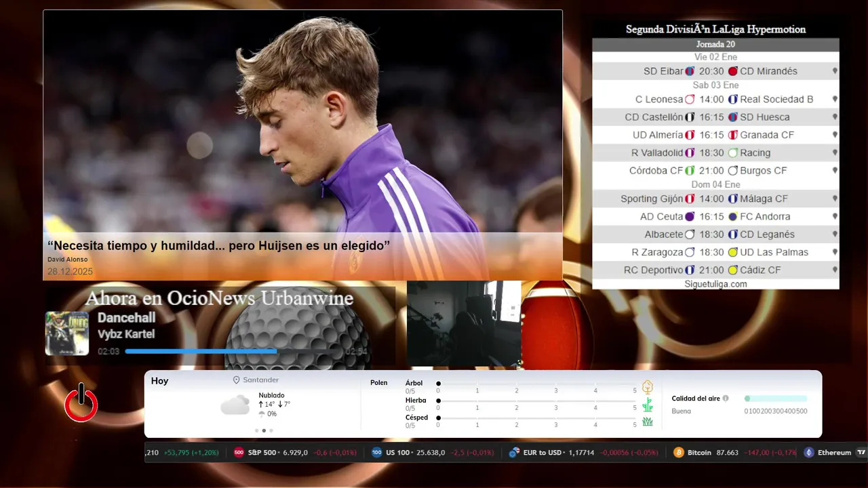Viewport: 868px width, 488px height.
Task: Click the dark webcam video thumbnail
Action: [464, 325]
